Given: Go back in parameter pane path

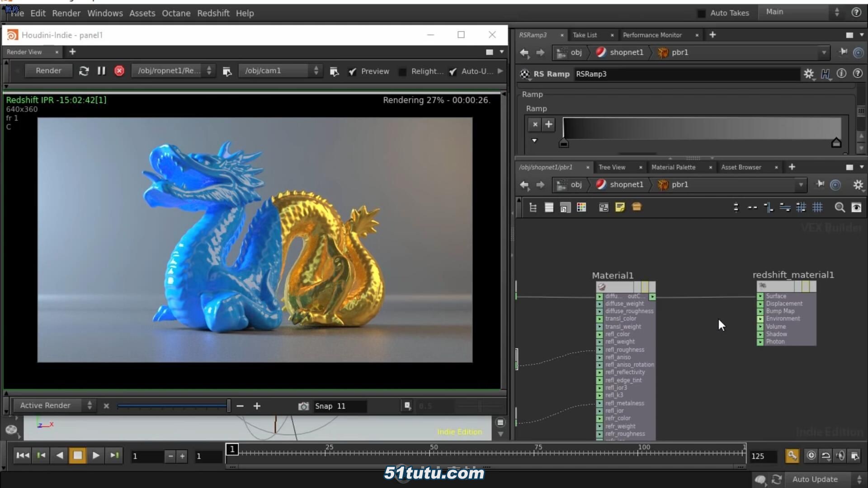Looking at the screenshot, I should click(x=524, y=53).
